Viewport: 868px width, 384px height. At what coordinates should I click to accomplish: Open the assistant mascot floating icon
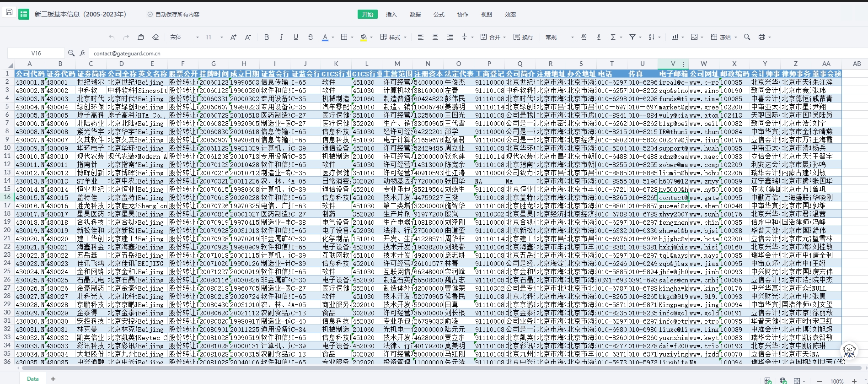point(849,351)
